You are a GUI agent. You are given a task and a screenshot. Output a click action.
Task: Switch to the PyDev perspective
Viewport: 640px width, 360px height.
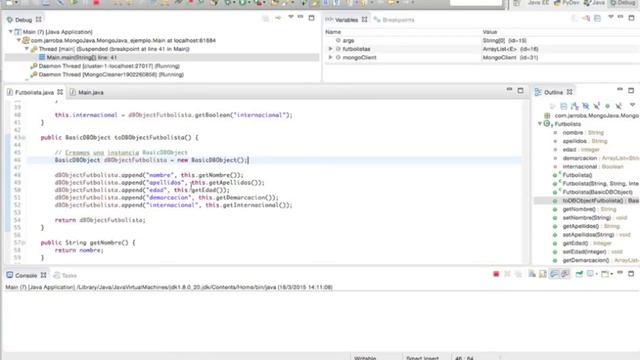point(567,3)
